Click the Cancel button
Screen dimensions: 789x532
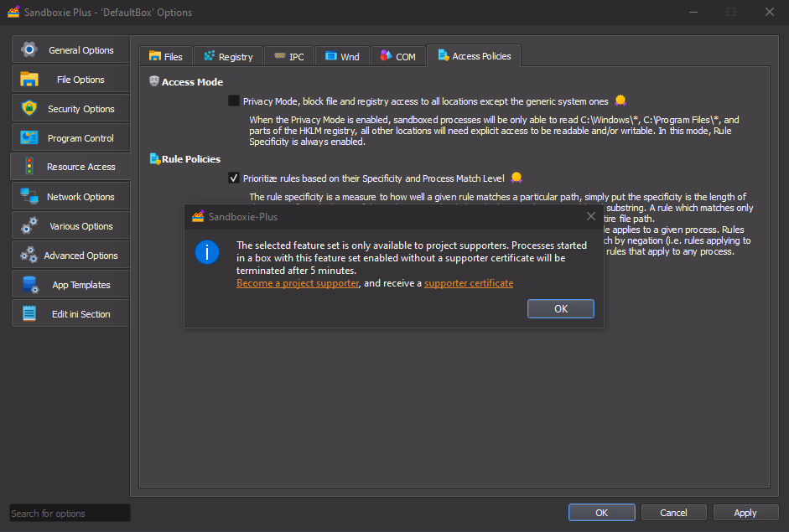tap(674, 513)
